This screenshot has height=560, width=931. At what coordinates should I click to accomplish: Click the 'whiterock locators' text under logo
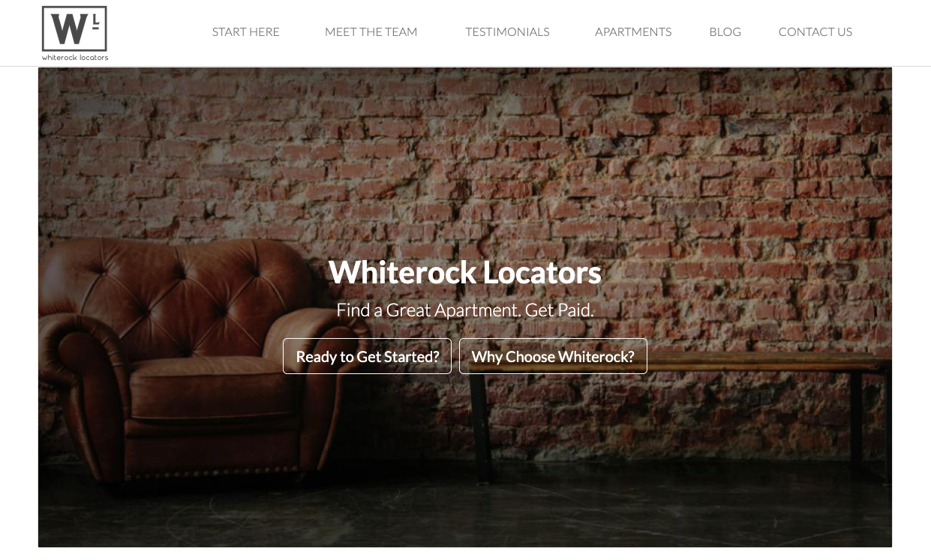coord(75,57)
